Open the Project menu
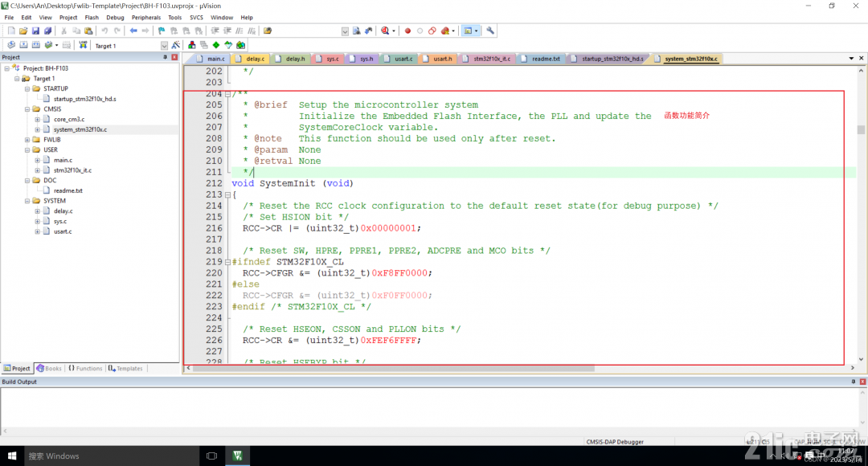 pos(68,18)
